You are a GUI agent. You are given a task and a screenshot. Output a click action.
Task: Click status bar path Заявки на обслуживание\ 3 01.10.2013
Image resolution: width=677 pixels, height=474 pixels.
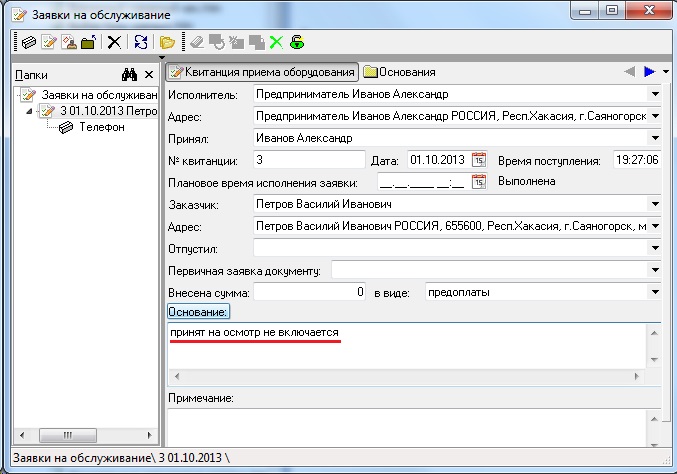121,458
